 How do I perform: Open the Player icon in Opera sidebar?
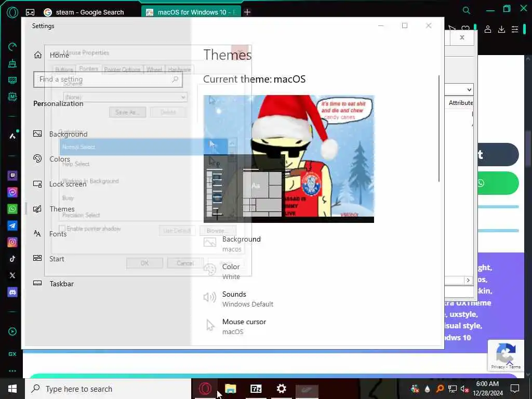point(12,331)
